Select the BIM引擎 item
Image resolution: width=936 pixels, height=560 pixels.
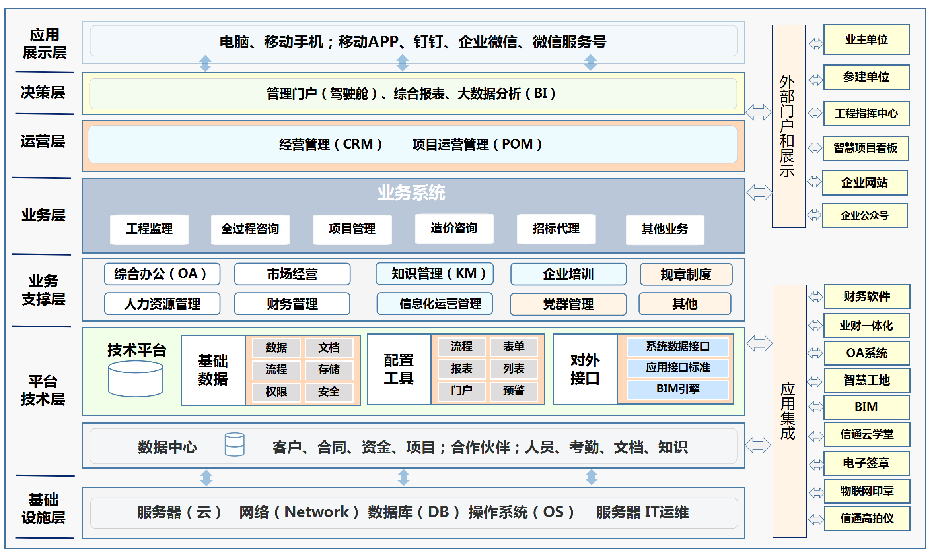tap(678, 389)
